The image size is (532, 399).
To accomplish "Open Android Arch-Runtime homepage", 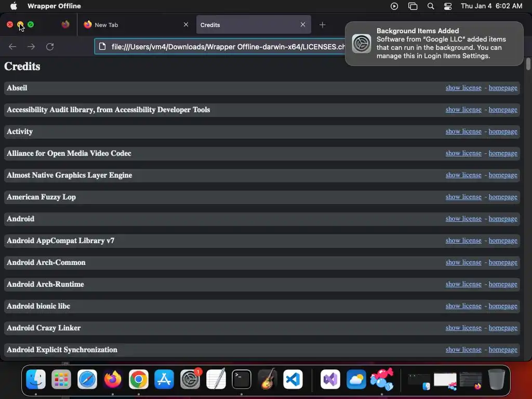I will tap(503, 284).
